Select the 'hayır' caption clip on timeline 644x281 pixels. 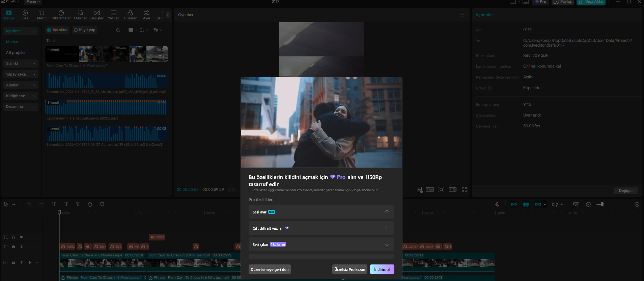[x=157, y=237]
